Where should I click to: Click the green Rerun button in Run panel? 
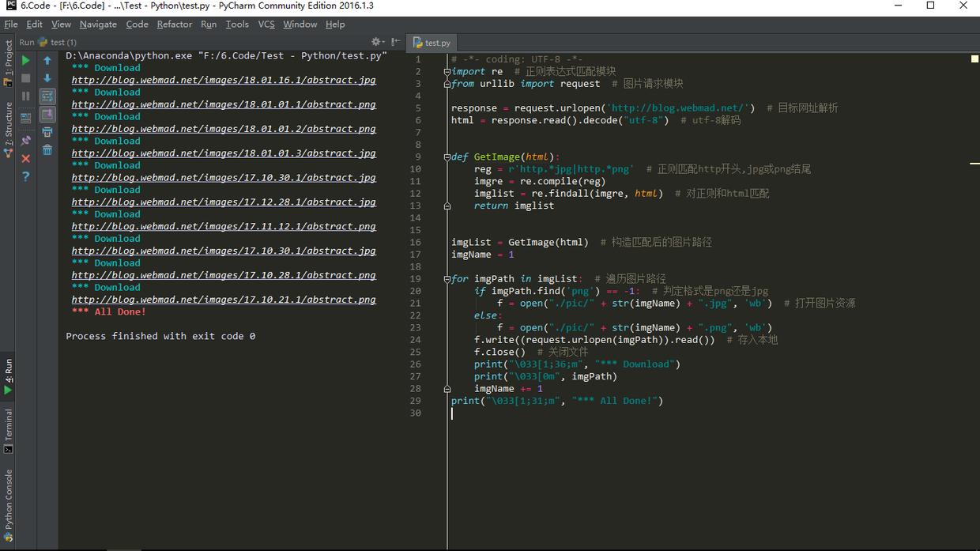click(26, 60)
